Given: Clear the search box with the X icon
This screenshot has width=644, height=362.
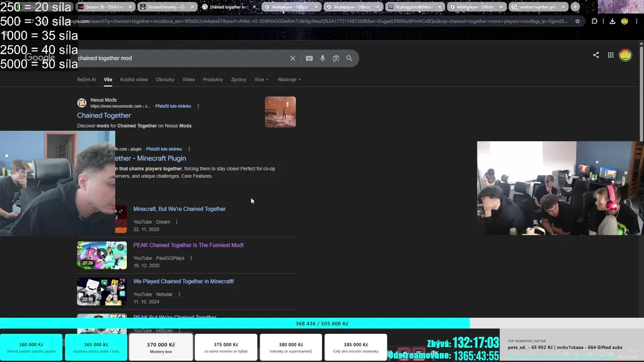Looking at the screenshot, I should click(x=292, y=58).
